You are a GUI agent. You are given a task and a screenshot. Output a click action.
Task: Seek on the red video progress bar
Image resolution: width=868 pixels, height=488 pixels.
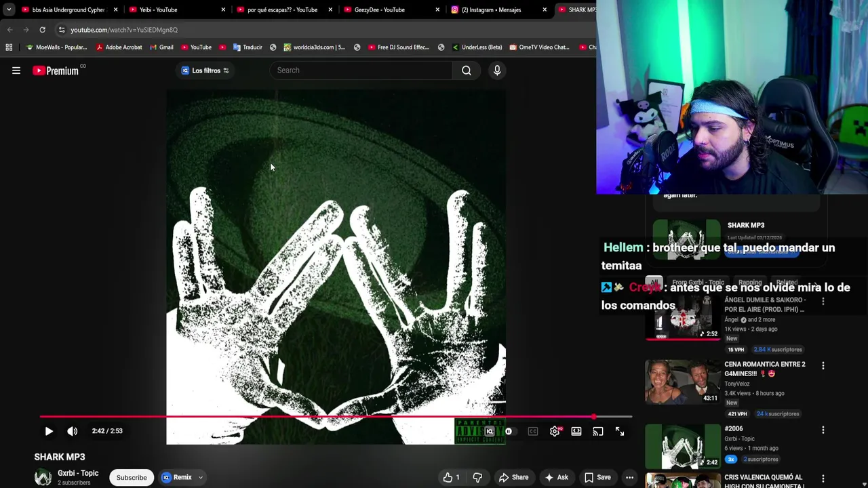[336, 417]
